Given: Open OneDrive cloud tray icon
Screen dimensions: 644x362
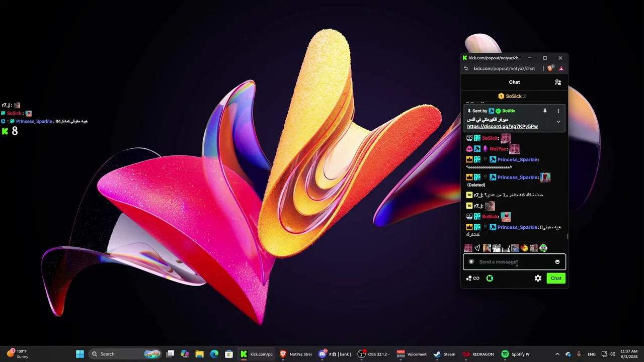Looking at the screenshot, I should click(568, 354).
